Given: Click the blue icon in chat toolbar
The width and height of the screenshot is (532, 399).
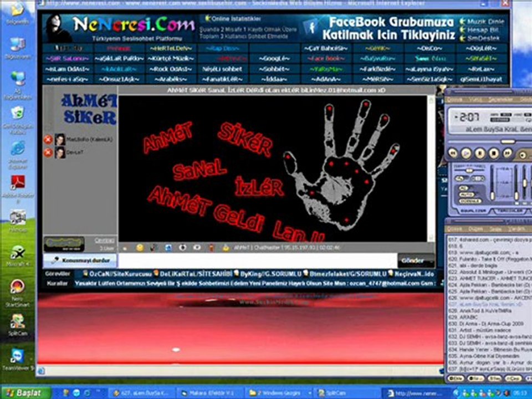Looking at the screenshot, I should coord(168,248).
